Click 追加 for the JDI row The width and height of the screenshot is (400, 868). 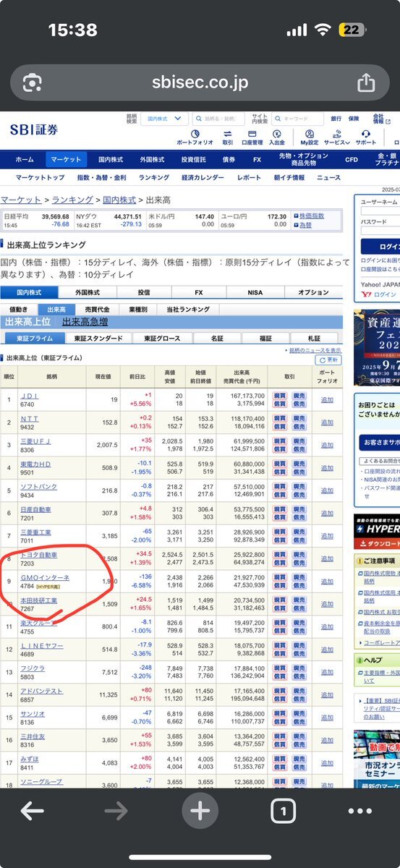(327, 399)
